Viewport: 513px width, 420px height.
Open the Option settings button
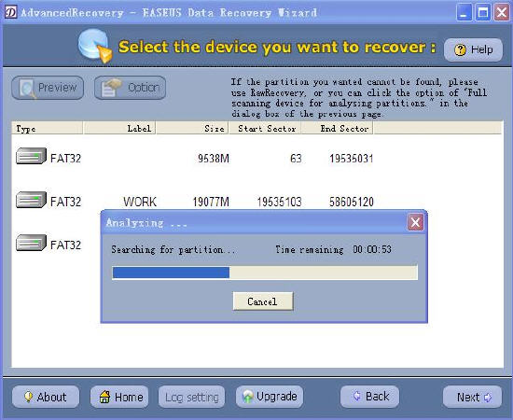131,88
